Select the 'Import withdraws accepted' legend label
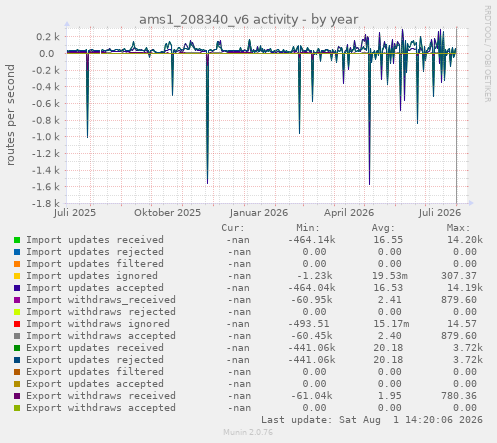 101,336
